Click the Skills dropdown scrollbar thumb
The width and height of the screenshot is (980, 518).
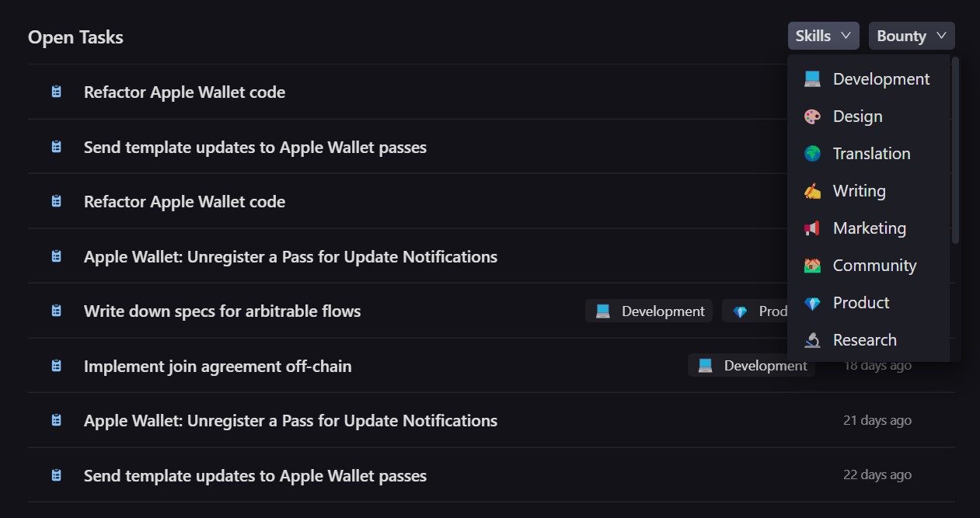955,149
